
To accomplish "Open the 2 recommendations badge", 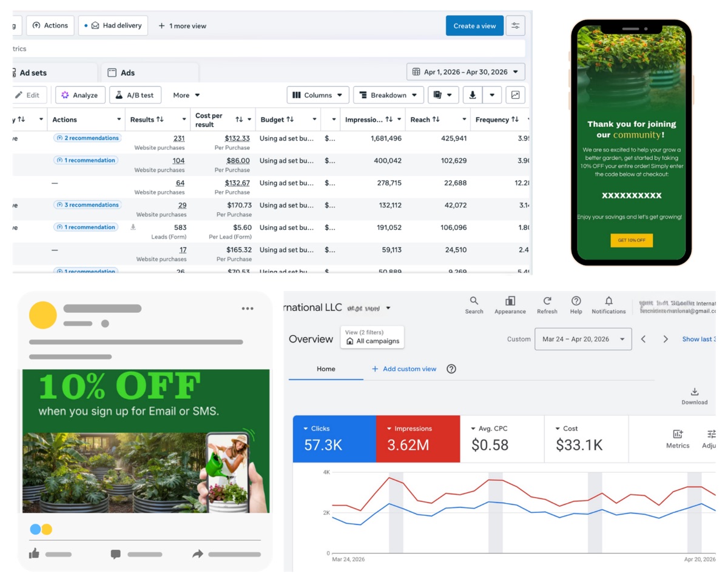I will 87,138.
